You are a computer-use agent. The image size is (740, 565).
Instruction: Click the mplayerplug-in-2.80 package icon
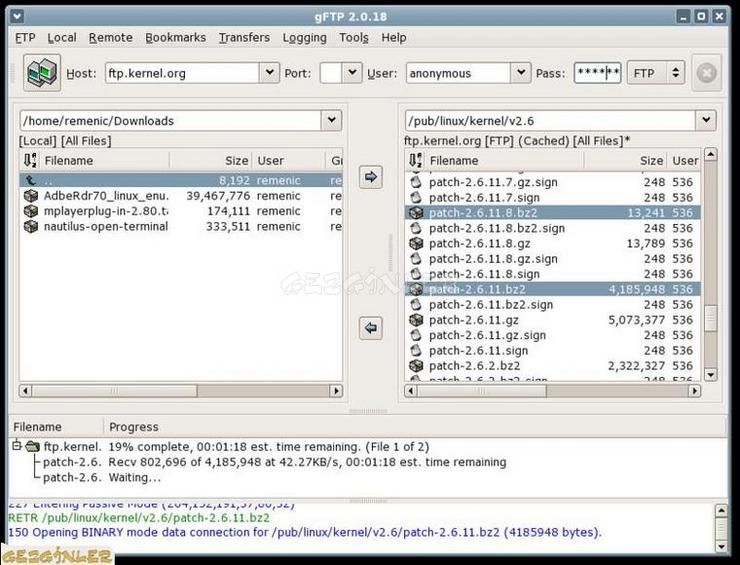[31, 211]
